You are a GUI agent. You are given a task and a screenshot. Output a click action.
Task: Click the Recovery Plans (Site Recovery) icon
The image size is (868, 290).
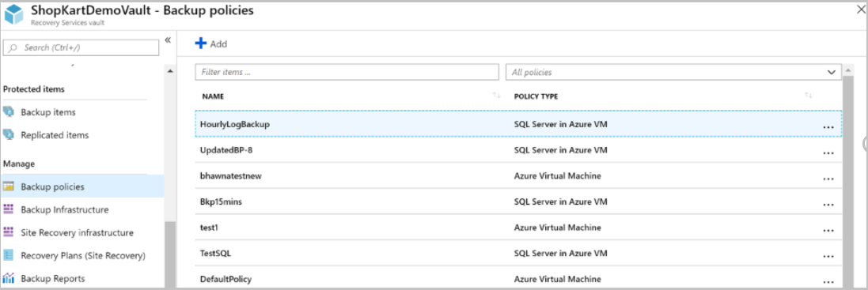[x=8, y=255]
